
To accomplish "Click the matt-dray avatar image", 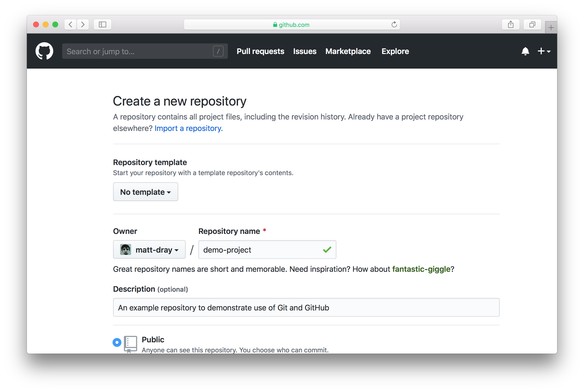I will [x=126, y=249].
